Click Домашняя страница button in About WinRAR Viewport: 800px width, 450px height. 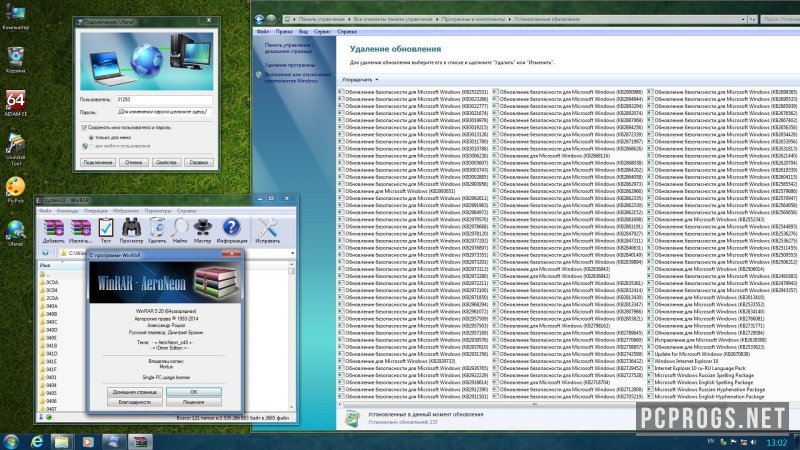(135, 392)
